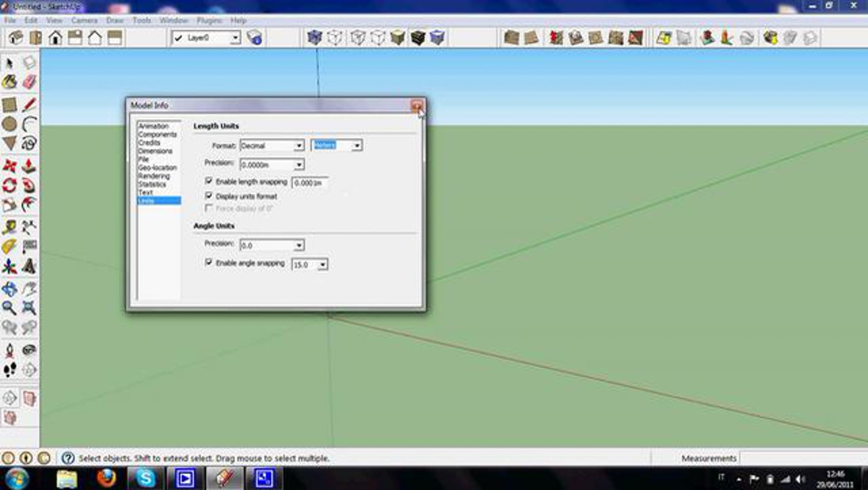868x490 pixels.
Task: Open the angle snapping value dropdown
Action: (x=322, y=265)
